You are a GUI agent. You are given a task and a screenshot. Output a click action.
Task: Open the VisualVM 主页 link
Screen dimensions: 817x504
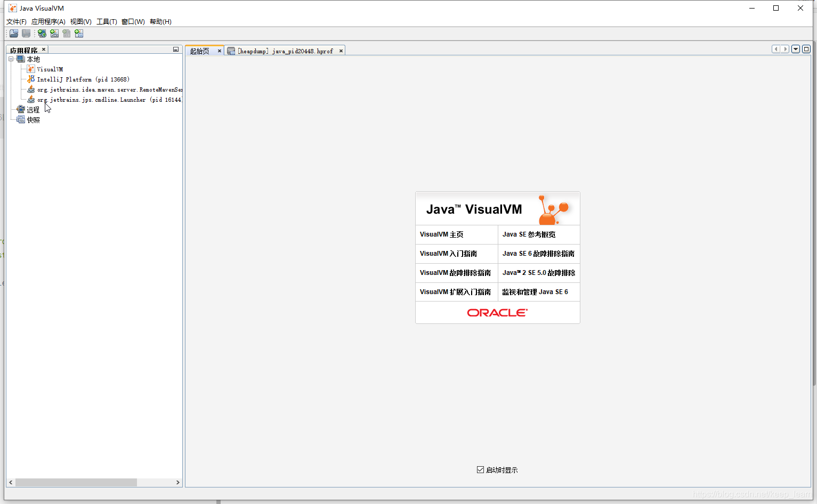pos(442,234)
